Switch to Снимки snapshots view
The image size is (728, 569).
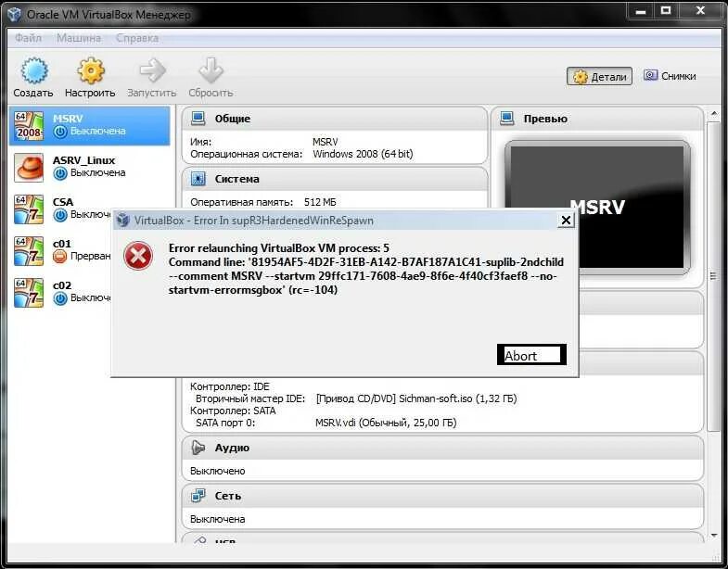670,76
